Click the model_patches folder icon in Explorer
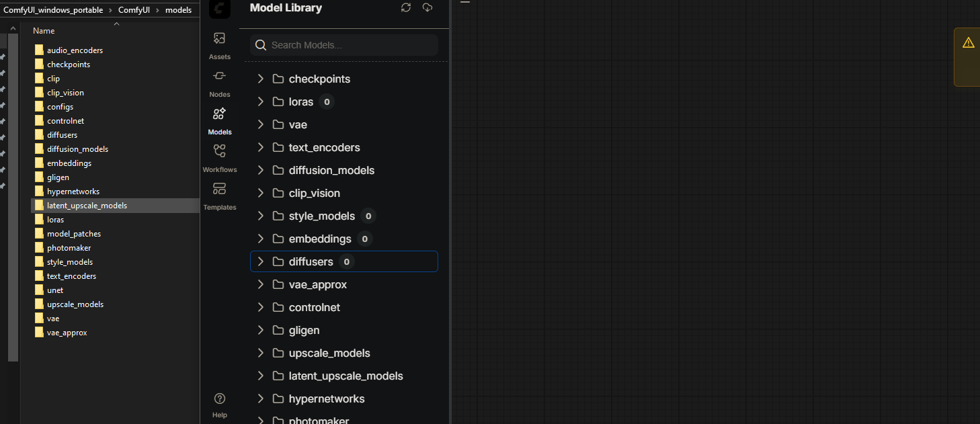 tap(39, 234)
